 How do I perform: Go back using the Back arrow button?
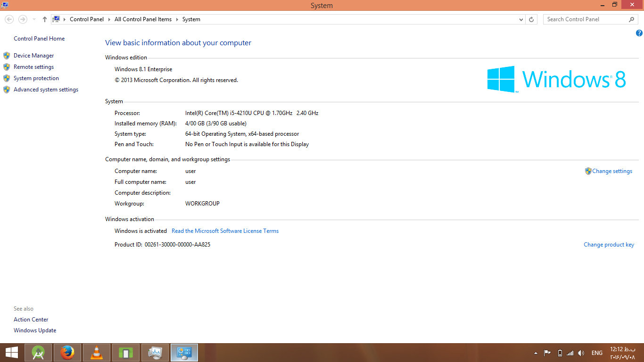pyautogui.click(x=9, y=19)
